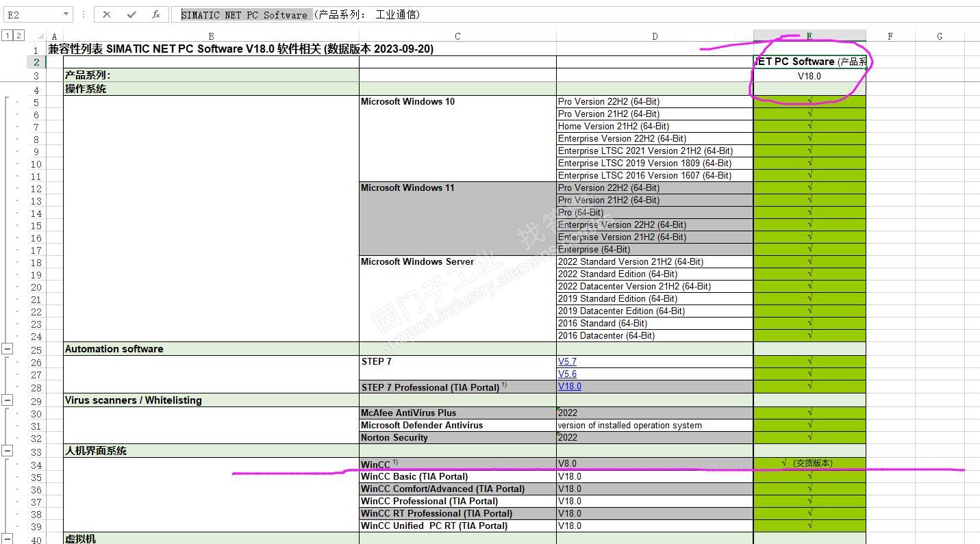Select 2016 Datacenter (64-Bit) cell
Viewport: 980px width, 544px height.
pyautogui.click(x=655, y=335)
